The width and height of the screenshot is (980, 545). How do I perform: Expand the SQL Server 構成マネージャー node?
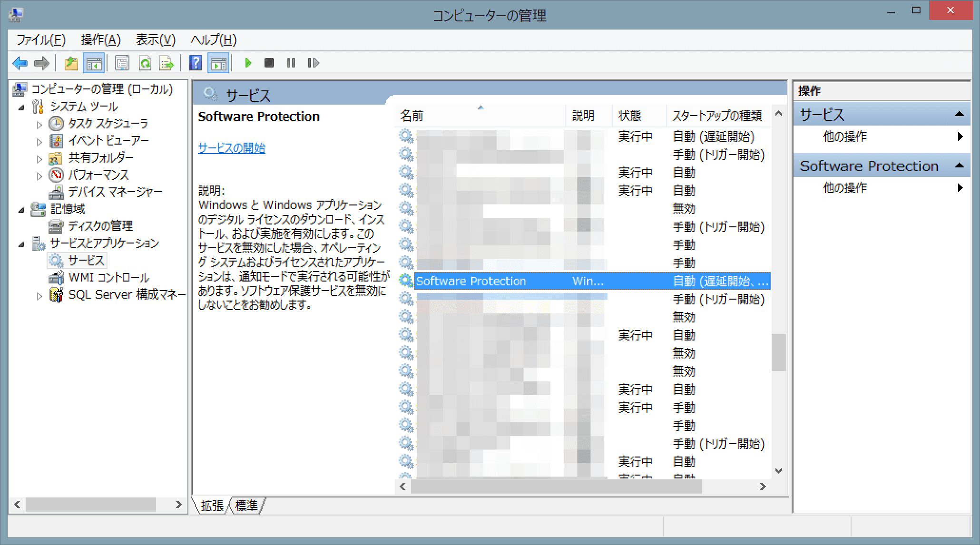pyautogui.click(x=40, y=295)
